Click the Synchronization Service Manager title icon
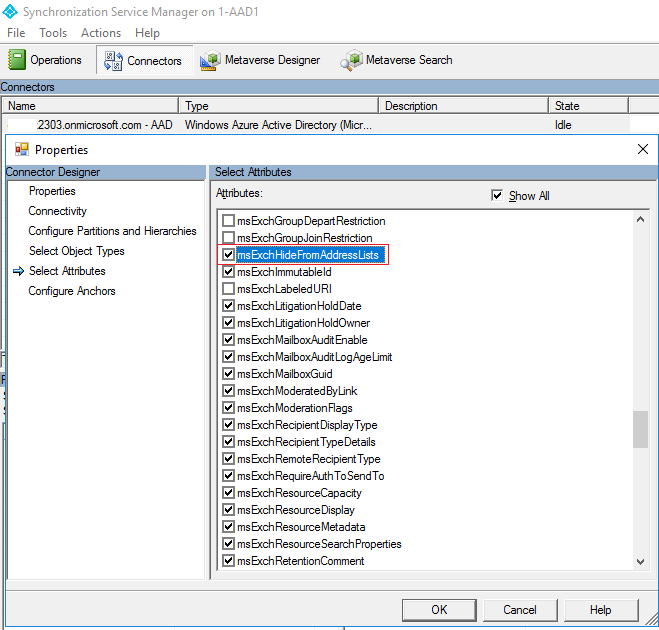Screen dimensions: 659x630 [x=10, y=11]
